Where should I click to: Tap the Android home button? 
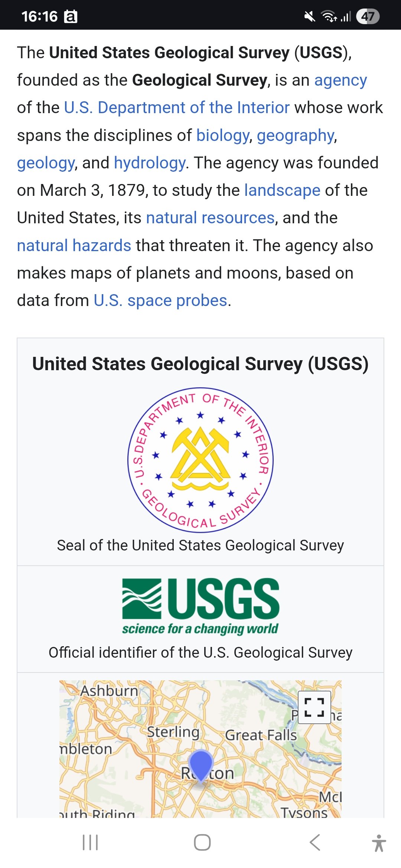point(202,842)
